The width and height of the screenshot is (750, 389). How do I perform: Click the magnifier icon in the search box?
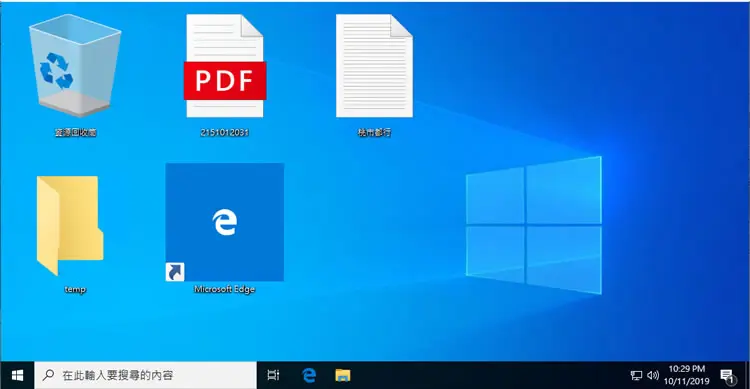point(48,375)
